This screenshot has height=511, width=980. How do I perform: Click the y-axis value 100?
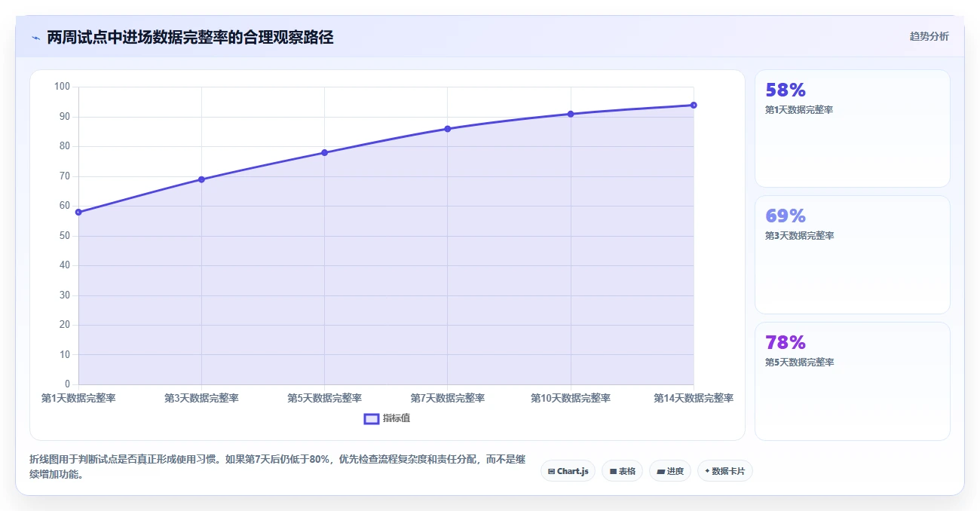click(x=62, y=87)
